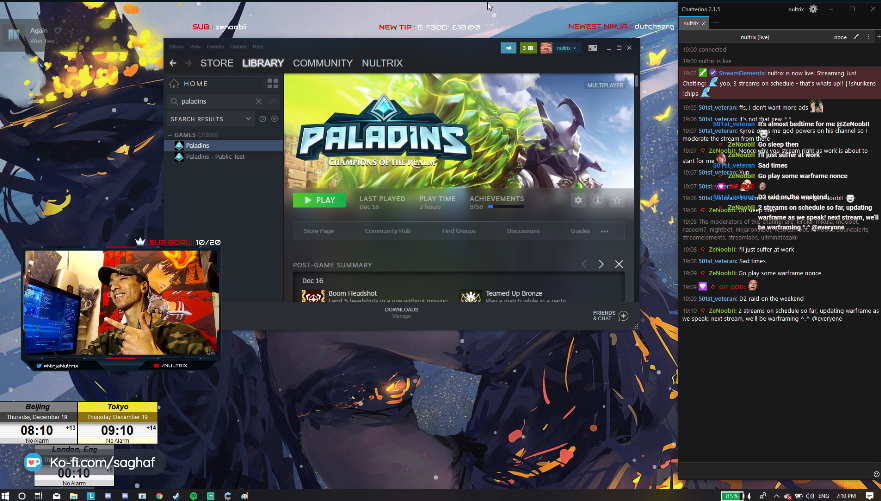Open the COMMUNITY tab
The height and width of the screenshot is (501, 881).
pyautogui.click(x=323, y=63)
